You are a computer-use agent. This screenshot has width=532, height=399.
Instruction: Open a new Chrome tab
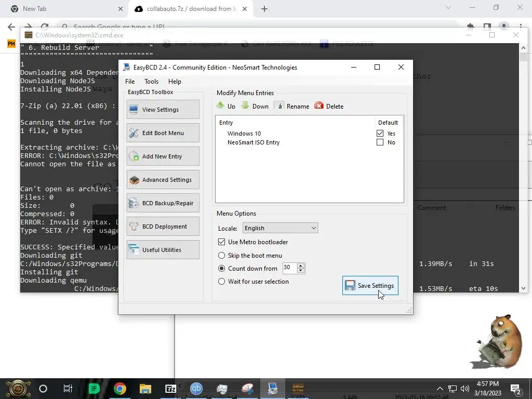coord(264,9)
